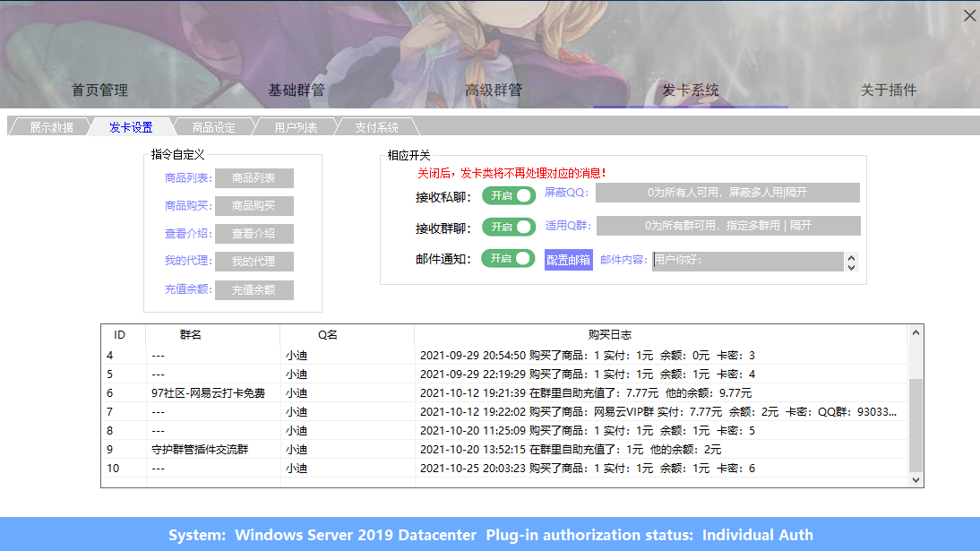The image size is (980, 551).
Task: Close the plugin window with the X
Action: (969, 15)
